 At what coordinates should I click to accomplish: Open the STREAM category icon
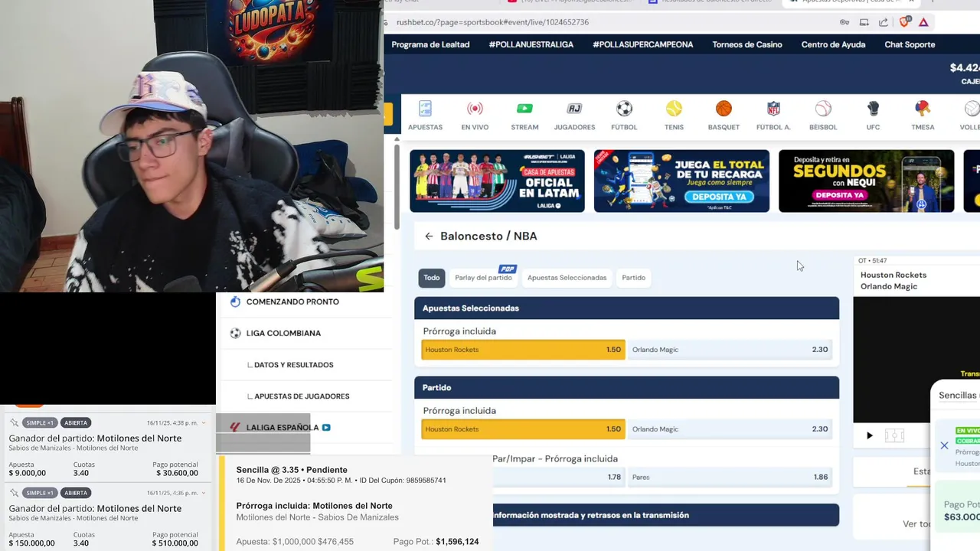524,109
